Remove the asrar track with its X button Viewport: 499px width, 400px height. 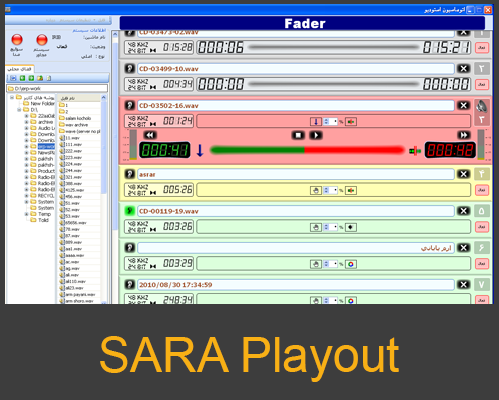click(x=463, y=174)
